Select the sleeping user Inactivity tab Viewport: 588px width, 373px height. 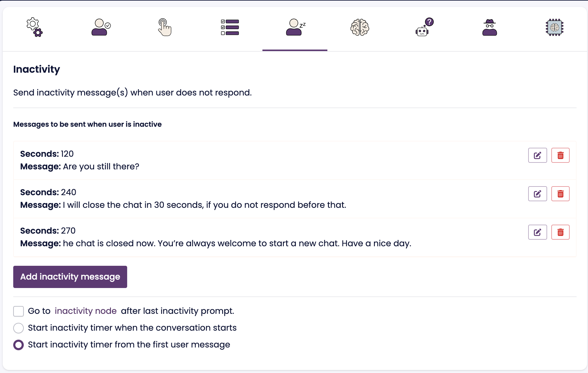[x=295, y=27]
